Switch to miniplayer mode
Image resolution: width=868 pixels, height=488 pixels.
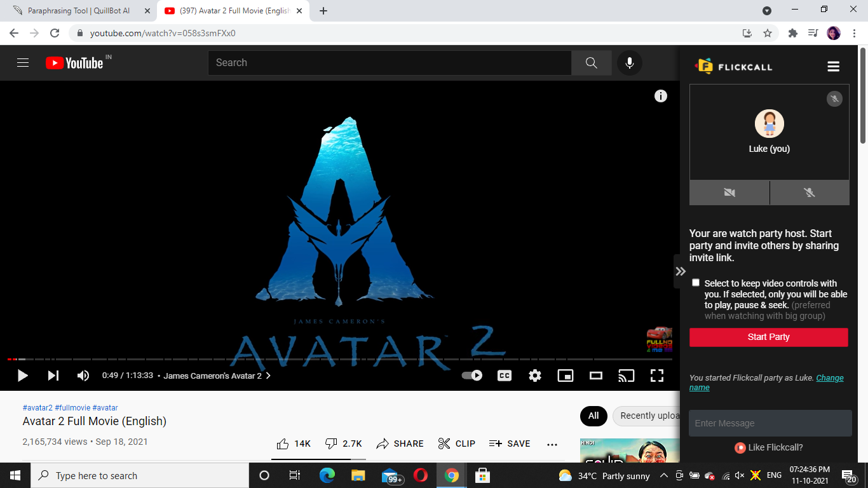(566, 376)
